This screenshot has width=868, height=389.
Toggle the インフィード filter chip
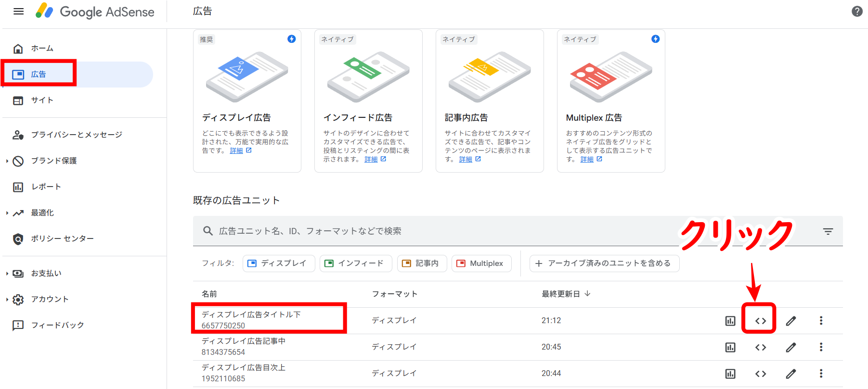click(x=355, y=264)
